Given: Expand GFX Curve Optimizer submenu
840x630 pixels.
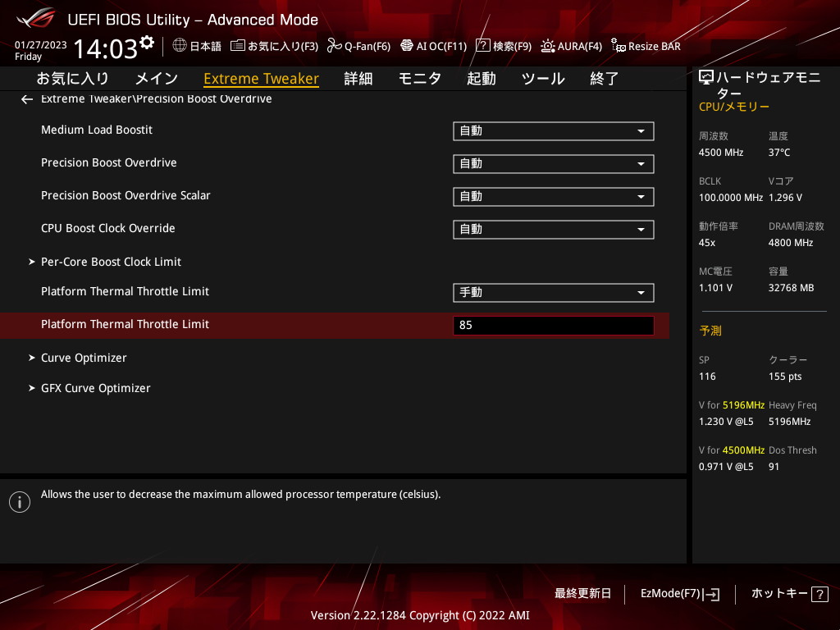Looking at the screenshot, I should (95, 388).
